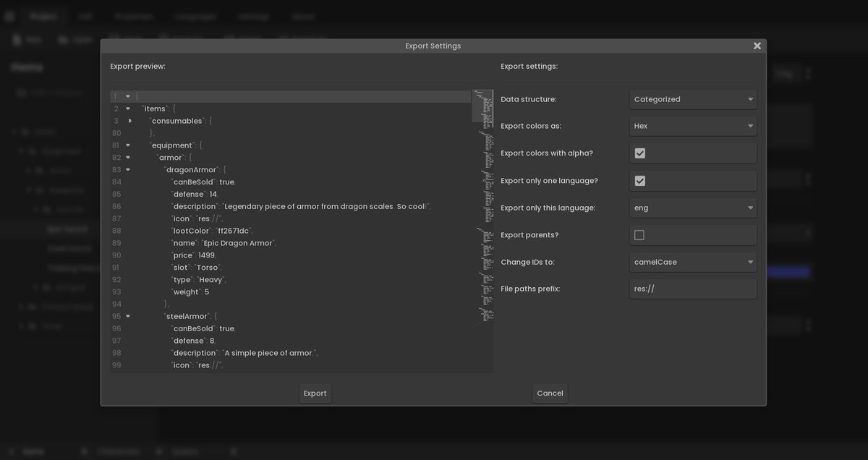Collapse the root brace on line 1
This screenshot has width=868, height=460.
pos(128,96)
